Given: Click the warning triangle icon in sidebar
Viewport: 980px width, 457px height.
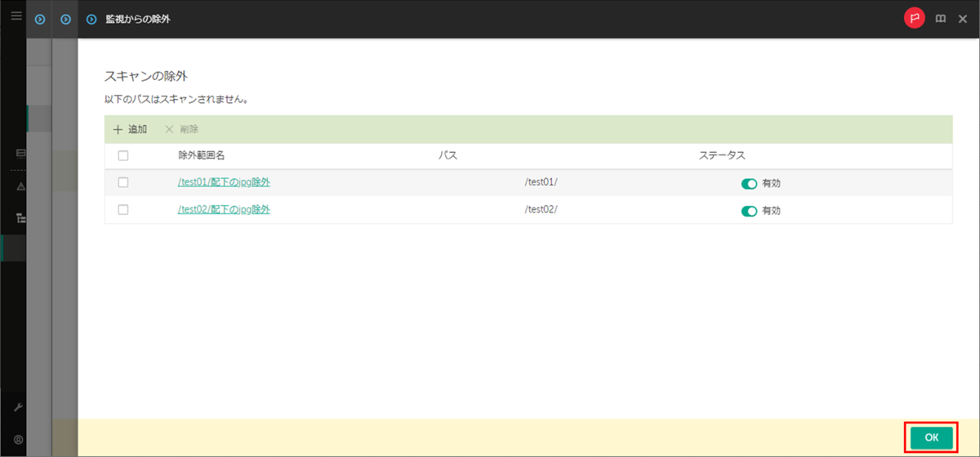Looking at the screenshot, I should coord(21,186).
